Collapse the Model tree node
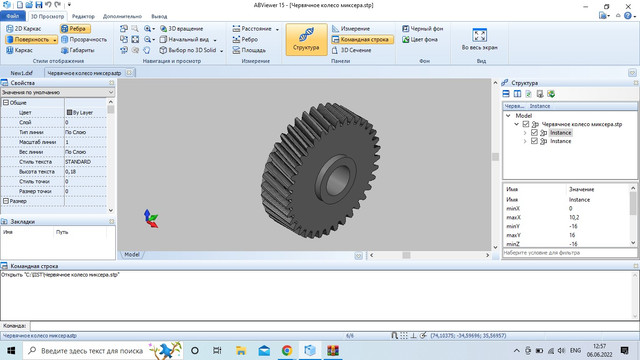640x360 pixels. pyautogui.click(x=508, y=116)
